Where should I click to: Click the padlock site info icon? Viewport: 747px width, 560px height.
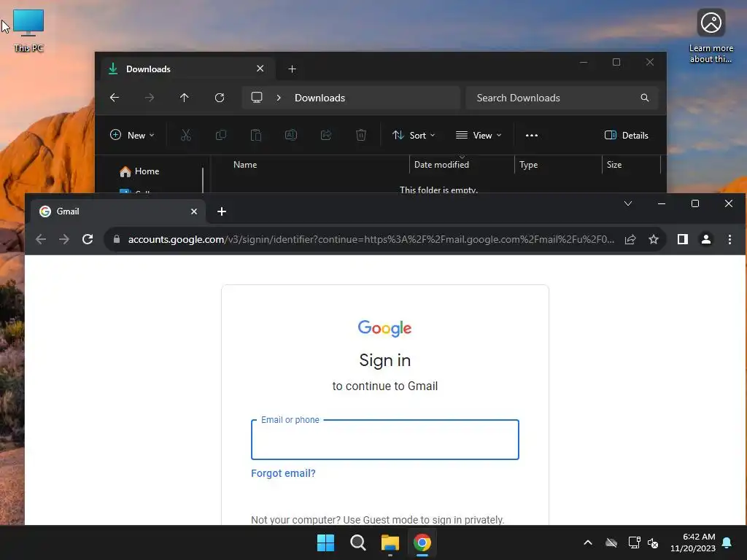point(117,239)
